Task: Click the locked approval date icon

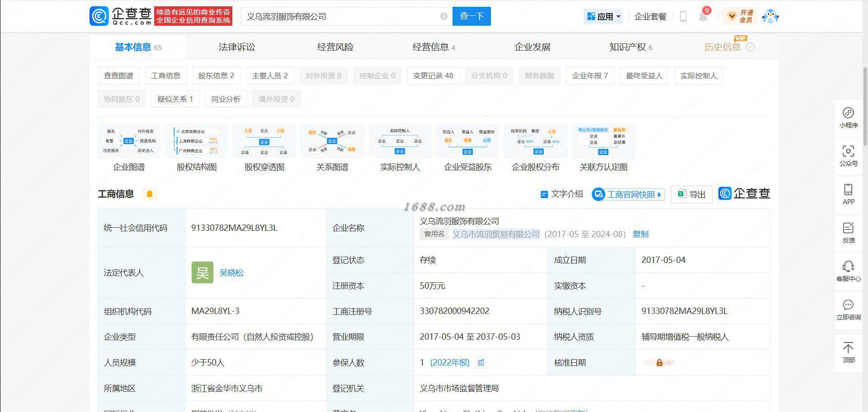Action: pos(660,362)
